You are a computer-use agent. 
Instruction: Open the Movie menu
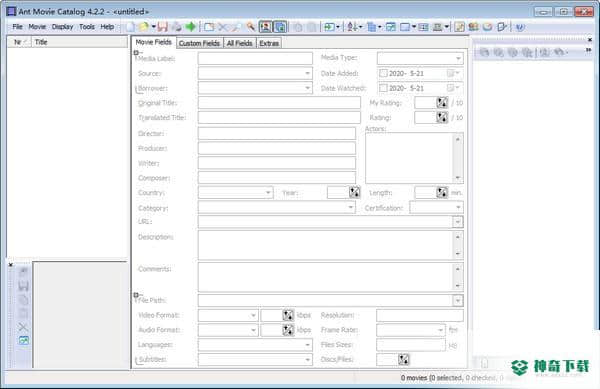(37, 27)
